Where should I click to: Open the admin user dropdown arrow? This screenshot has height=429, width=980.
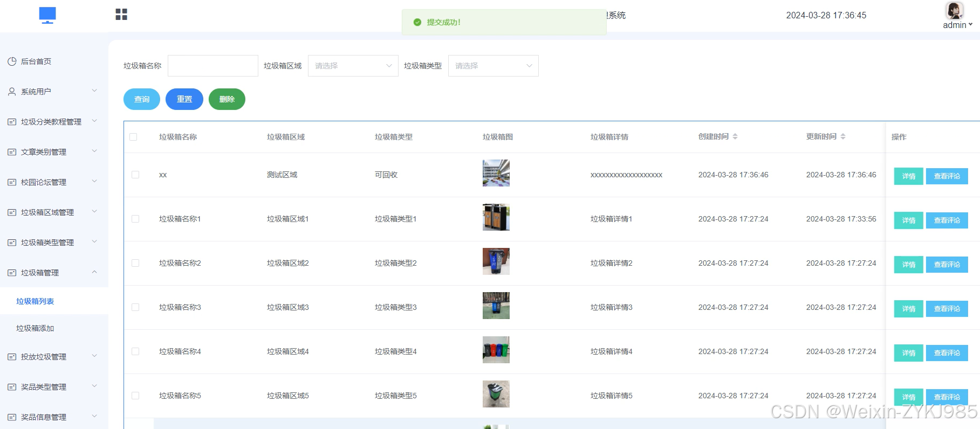970,24
